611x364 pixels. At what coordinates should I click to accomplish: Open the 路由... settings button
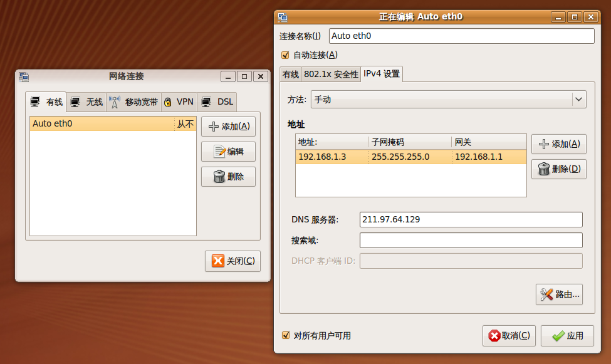pyautogui.click(x=559, y=294)
